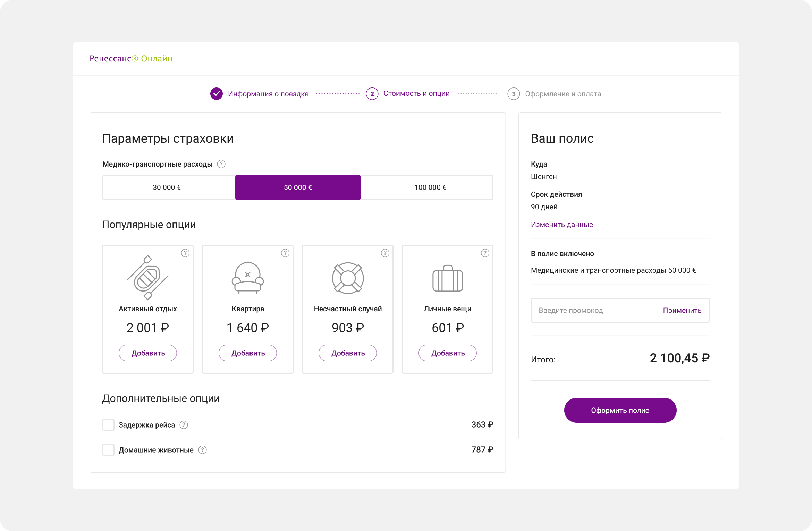The width and height of the screenshot is (812, 531).
Task: Click Изменить данные link
Action: coord(562,225)
